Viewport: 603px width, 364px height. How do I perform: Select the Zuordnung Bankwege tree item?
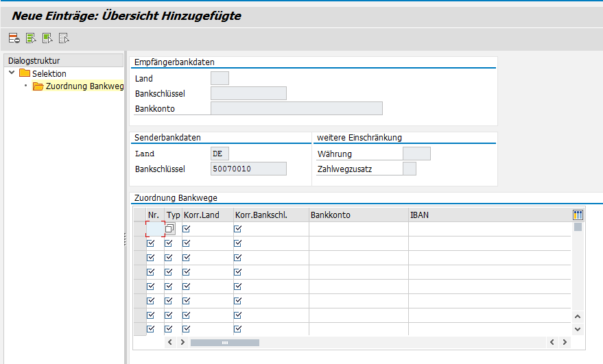84,86
